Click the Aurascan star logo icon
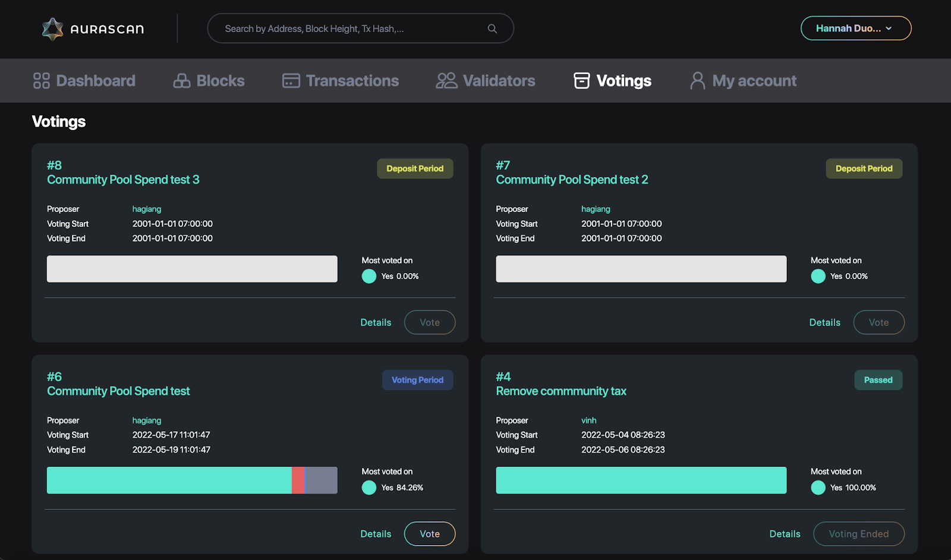951x560 pixels. point(52,29)
